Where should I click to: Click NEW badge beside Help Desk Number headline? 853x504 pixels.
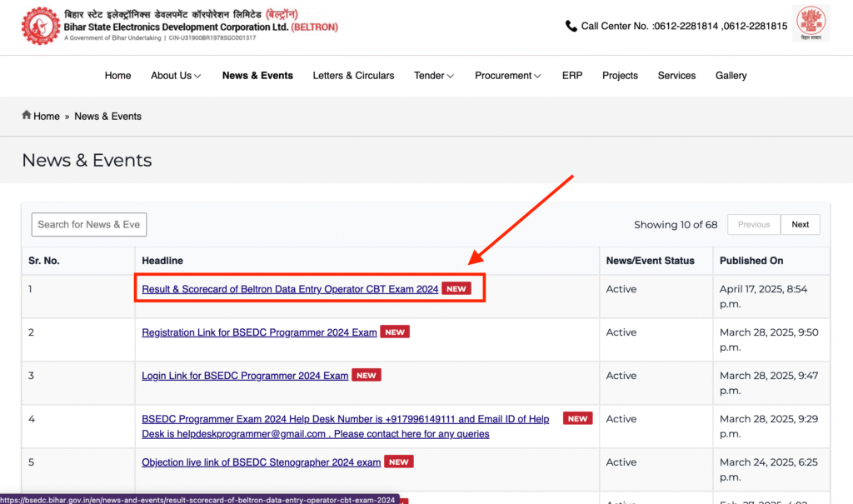tap(578, 418)
